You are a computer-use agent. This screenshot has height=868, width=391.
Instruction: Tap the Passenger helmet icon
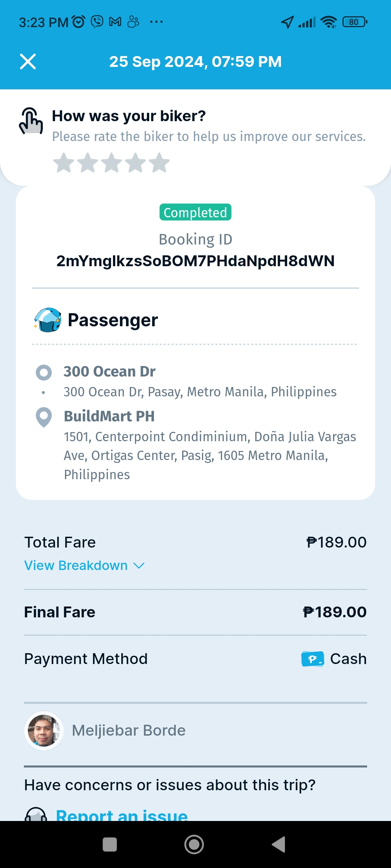click(47, 320)
